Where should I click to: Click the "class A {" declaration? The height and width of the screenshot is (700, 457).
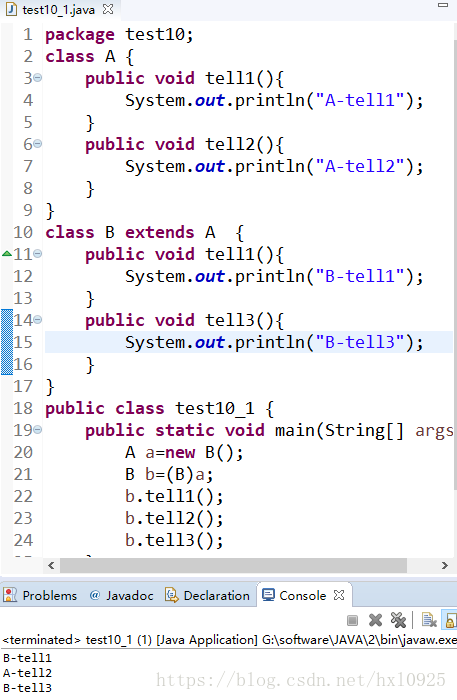(x=89, y=56)
